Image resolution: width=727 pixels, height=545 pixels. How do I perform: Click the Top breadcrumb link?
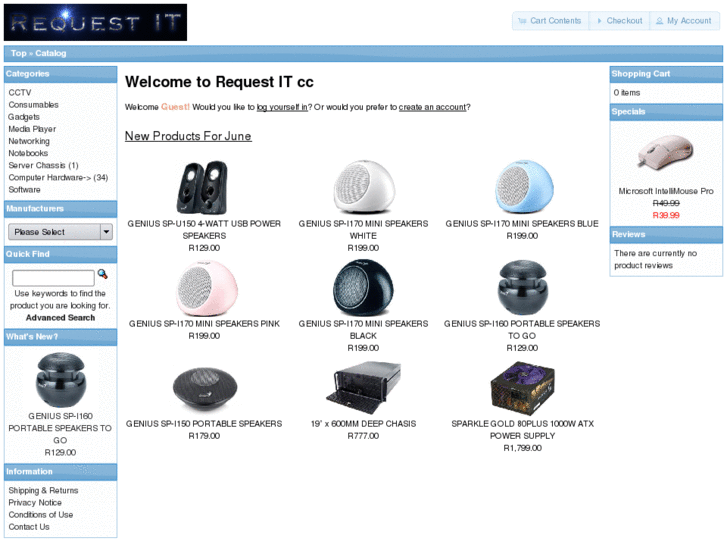point(19,53)
